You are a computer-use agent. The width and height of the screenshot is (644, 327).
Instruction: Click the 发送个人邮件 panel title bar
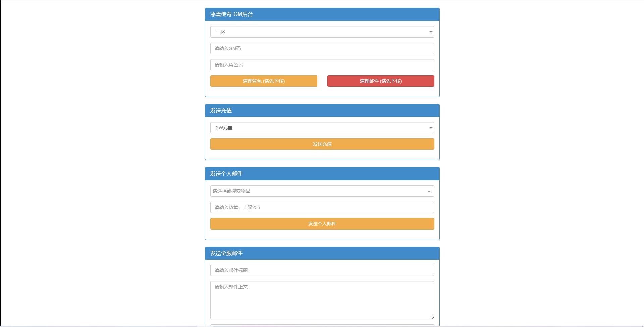322,173
